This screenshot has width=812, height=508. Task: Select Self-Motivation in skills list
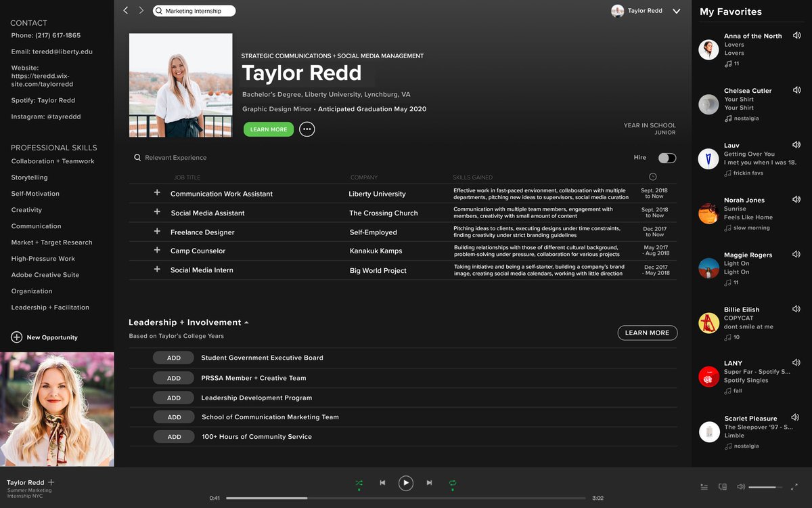coord(35,194)
